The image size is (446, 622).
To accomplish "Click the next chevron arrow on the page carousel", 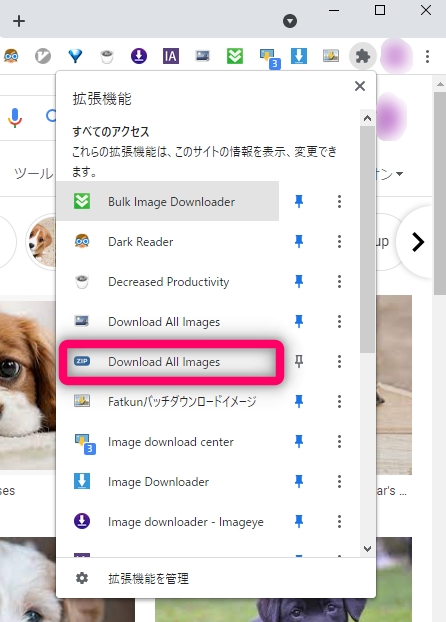I will [417, 242].
